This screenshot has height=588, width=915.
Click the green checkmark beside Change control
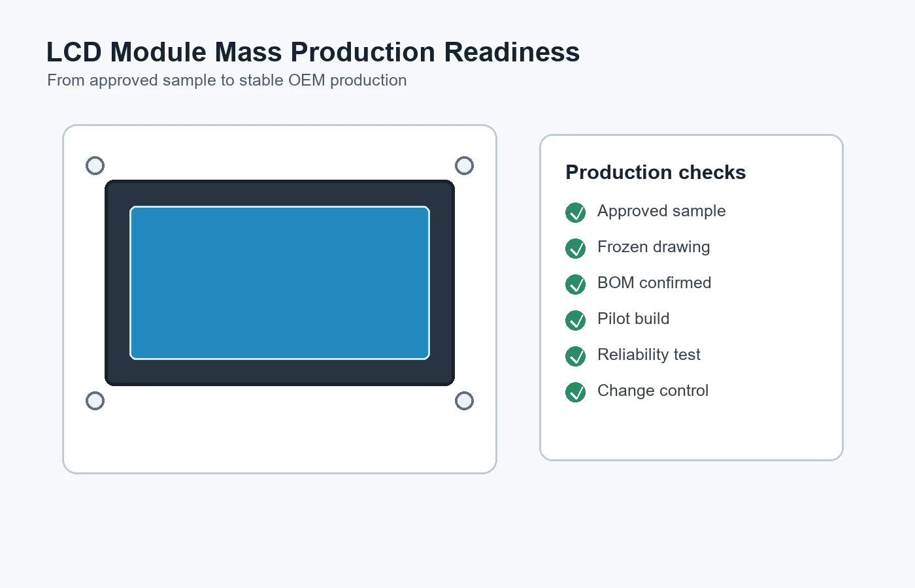pyautogui.click(x=575, y=392)
